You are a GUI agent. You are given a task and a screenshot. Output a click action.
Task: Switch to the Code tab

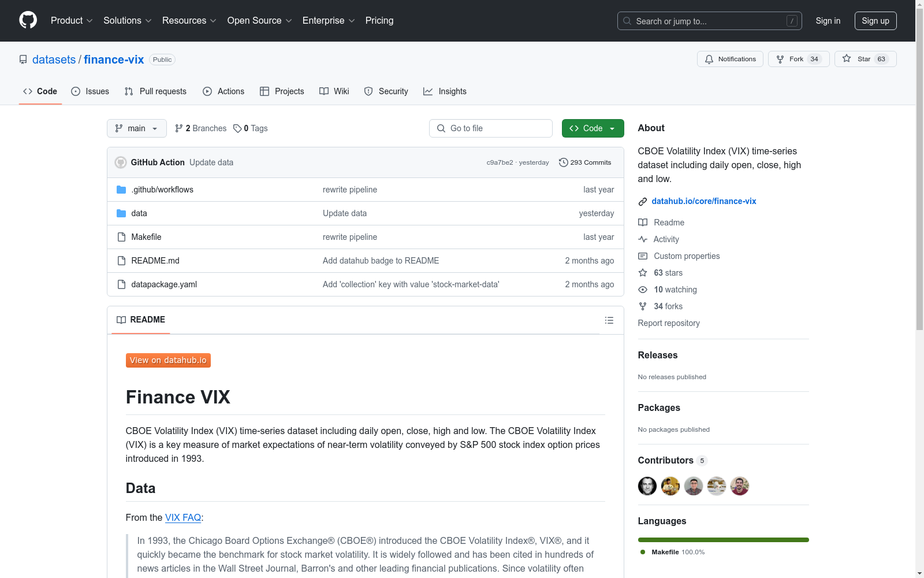coord(40,91)
